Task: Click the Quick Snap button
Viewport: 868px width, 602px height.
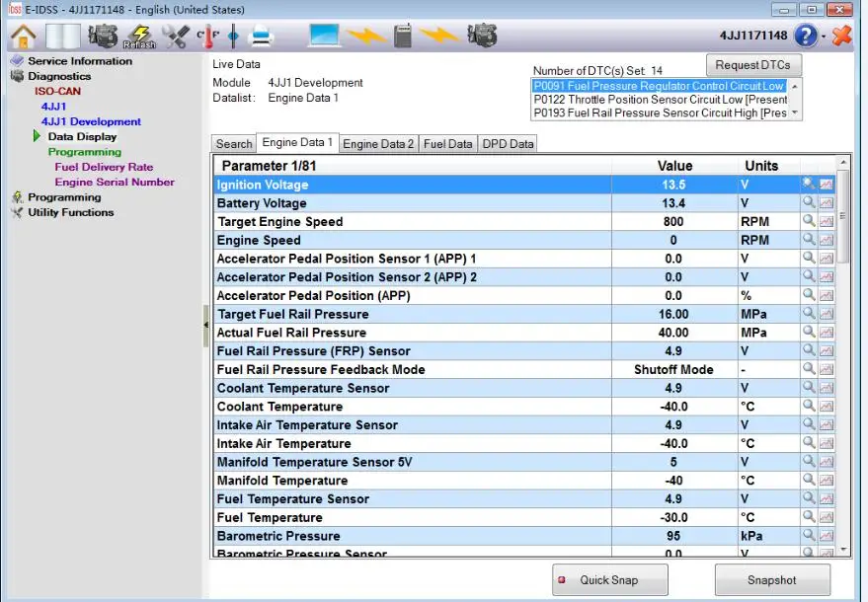Action: coord(609,580)
